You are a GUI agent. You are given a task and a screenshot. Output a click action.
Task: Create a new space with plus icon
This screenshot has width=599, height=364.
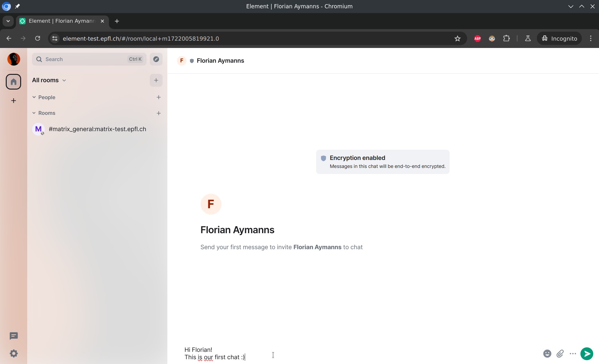coord(13,101)
